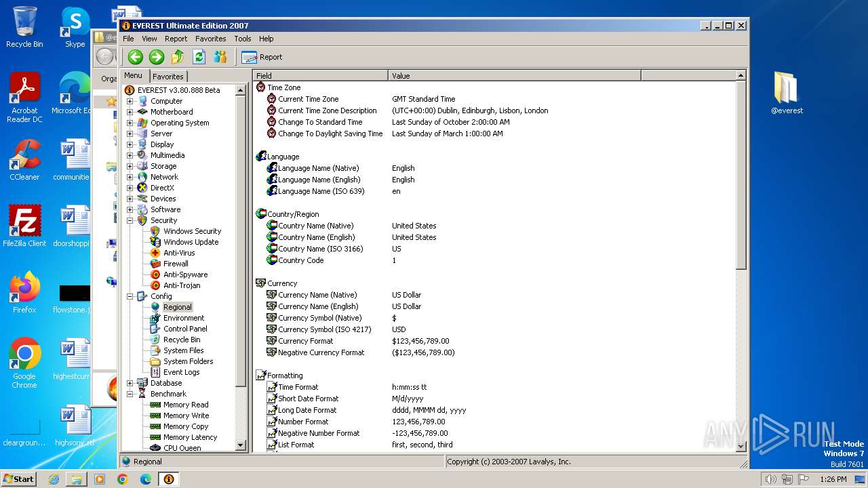This screenshot has height=488, width=868.
Task: Expand the Display tree node
Action: click(130, 144)
